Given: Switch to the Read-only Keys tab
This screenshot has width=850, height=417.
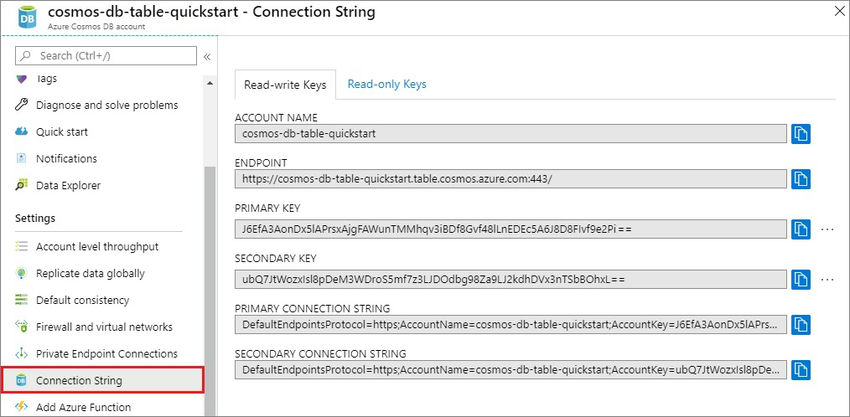Looking at the screenshot, I should coord(387,84).
